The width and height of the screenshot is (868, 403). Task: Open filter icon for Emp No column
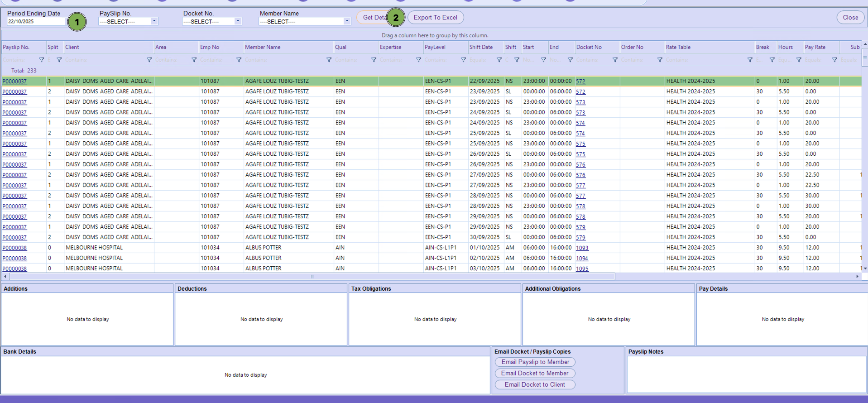239,60
